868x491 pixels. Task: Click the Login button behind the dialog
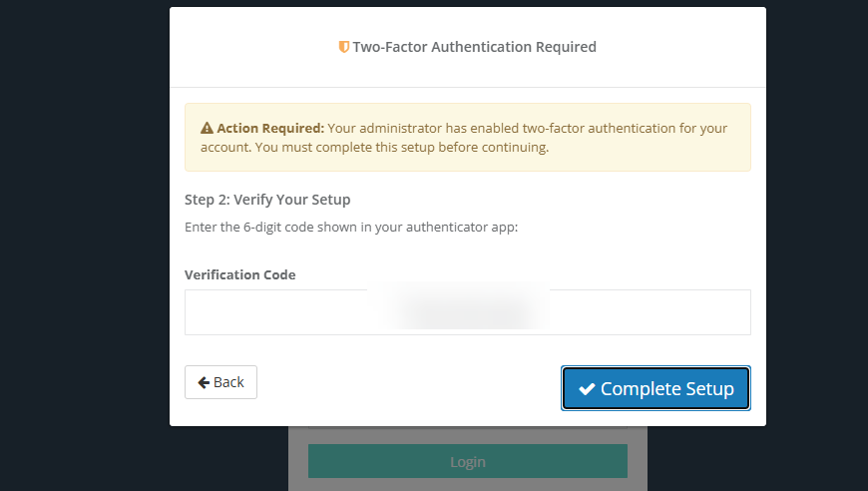click(467, 461)
